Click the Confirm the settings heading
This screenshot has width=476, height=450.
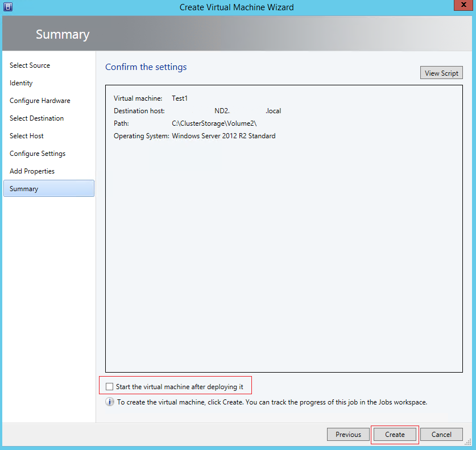point(146,67)
